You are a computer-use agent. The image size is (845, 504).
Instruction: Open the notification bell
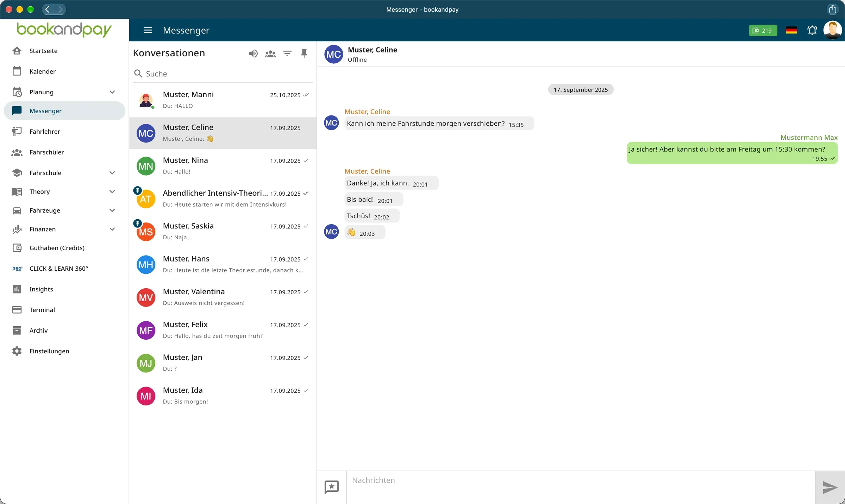coord(812,30)
